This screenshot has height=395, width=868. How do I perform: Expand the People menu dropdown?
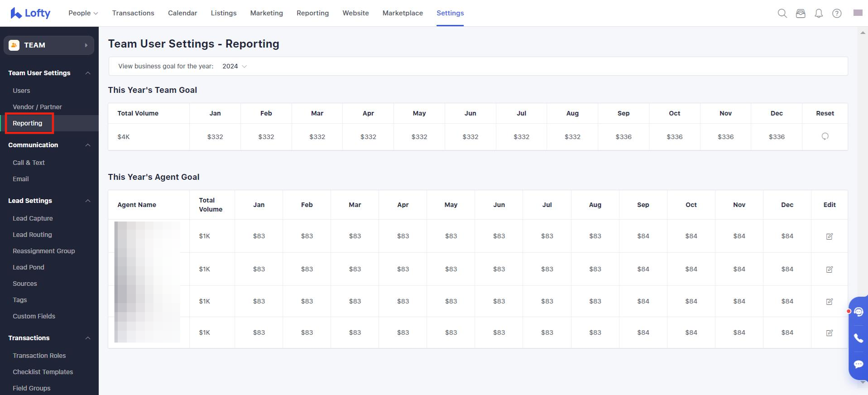83,13
